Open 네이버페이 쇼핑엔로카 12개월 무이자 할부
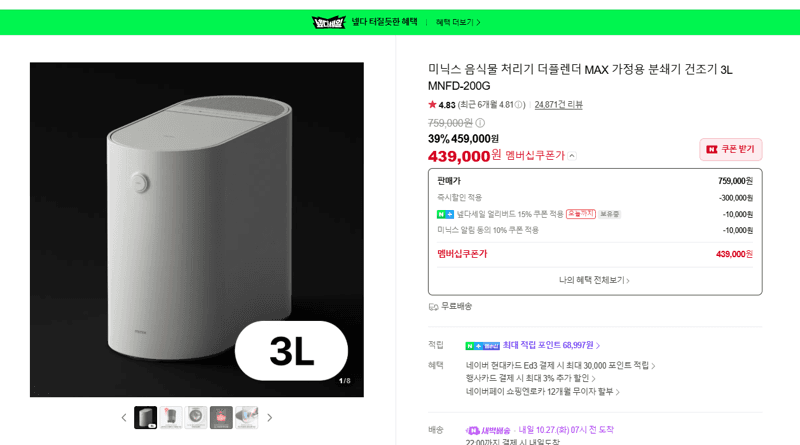 coord(542,391)
